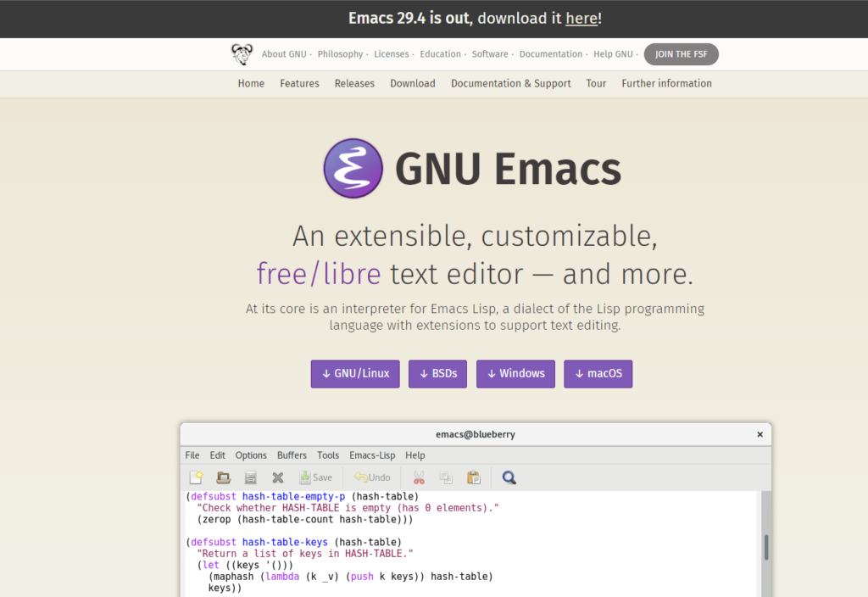The width and height of the screenshot is (868, 597).
Task: Click the scissors cut icon
Action: click(x=419, y=477)
